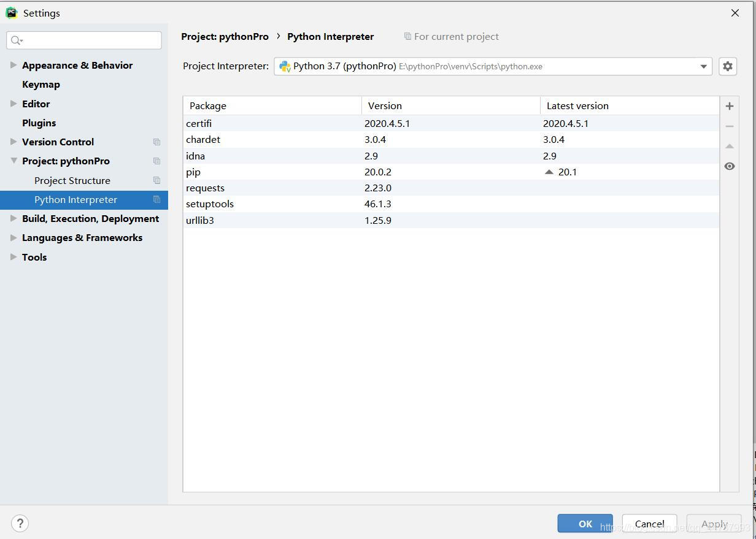The width and height of the screenshot is (756, 539).
Task: Click the pip upgrade arrow near 20.1
Action: 548,172
